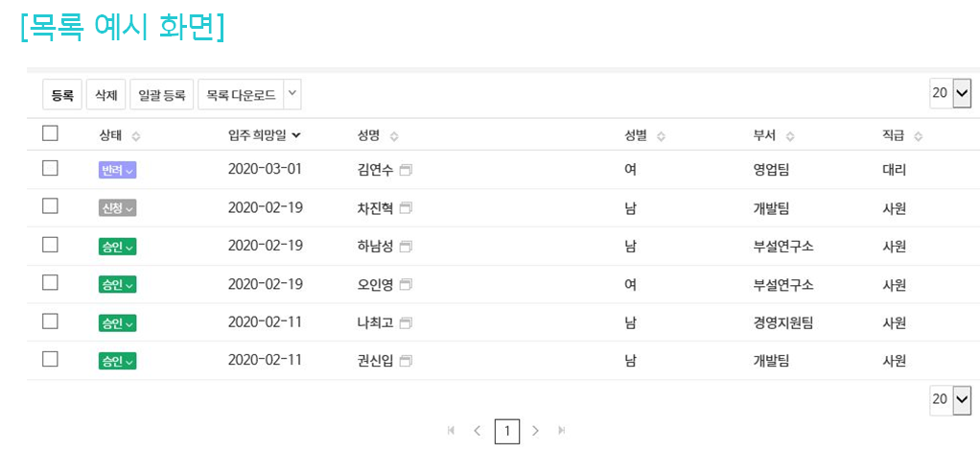980x452 pixels.
Task: Sort list by 성별 column arrows
Action: click(x=661, y=136)
